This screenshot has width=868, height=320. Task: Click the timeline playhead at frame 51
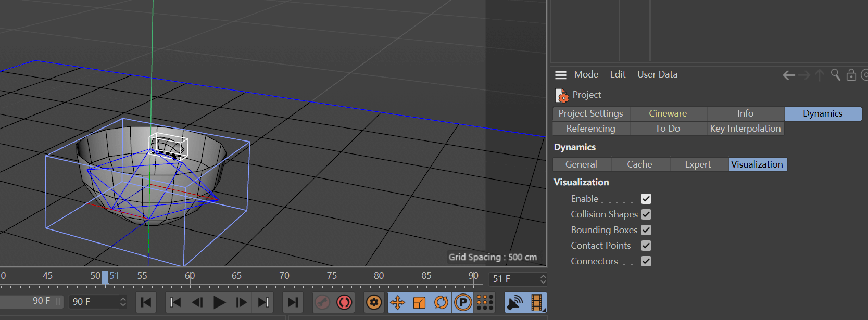[105, 278]
